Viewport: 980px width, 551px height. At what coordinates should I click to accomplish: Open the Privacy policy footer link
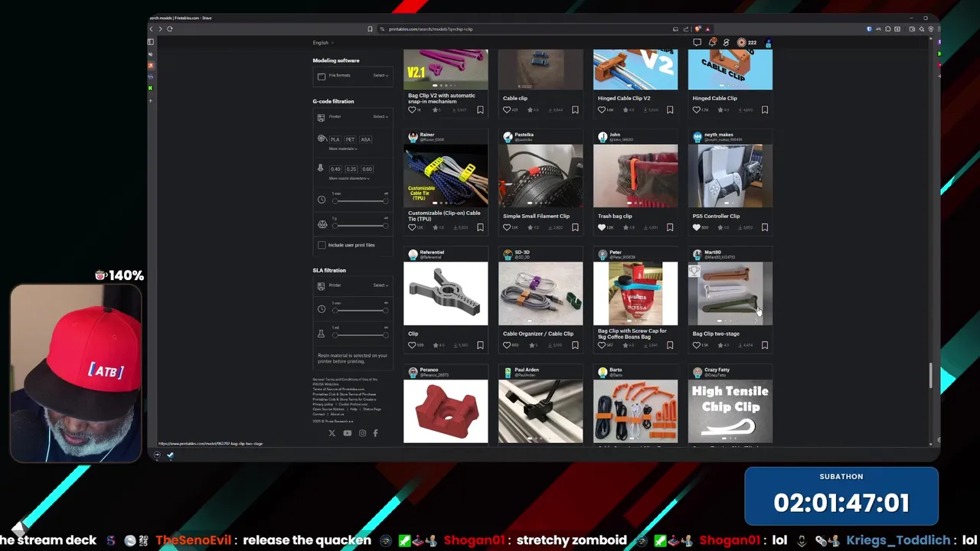tap(322, 404)
